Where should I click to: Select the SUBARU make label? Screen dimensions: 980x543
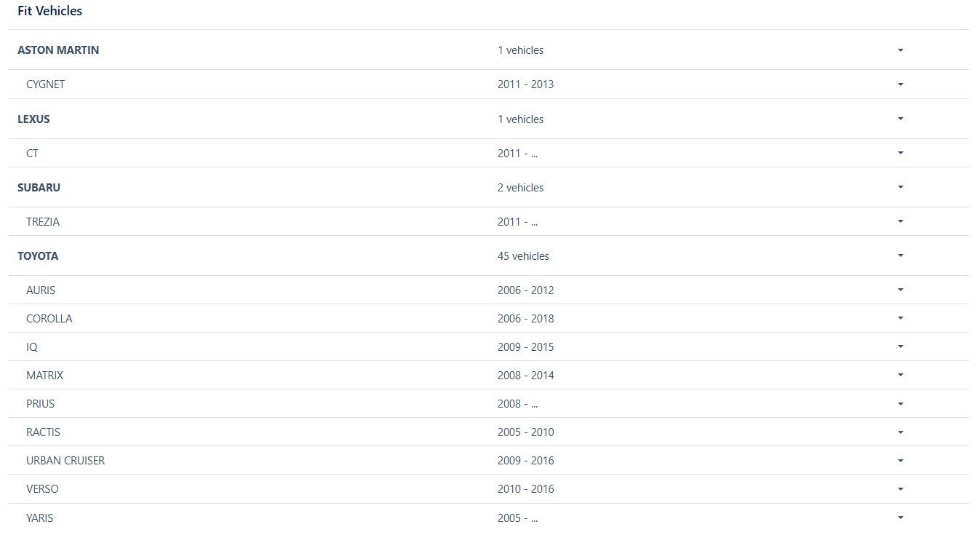pos(39,188)
